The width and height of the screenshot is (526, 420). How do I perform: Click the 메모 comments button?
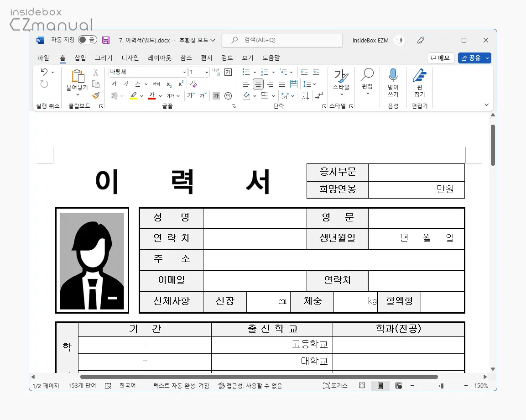[440, 58]
